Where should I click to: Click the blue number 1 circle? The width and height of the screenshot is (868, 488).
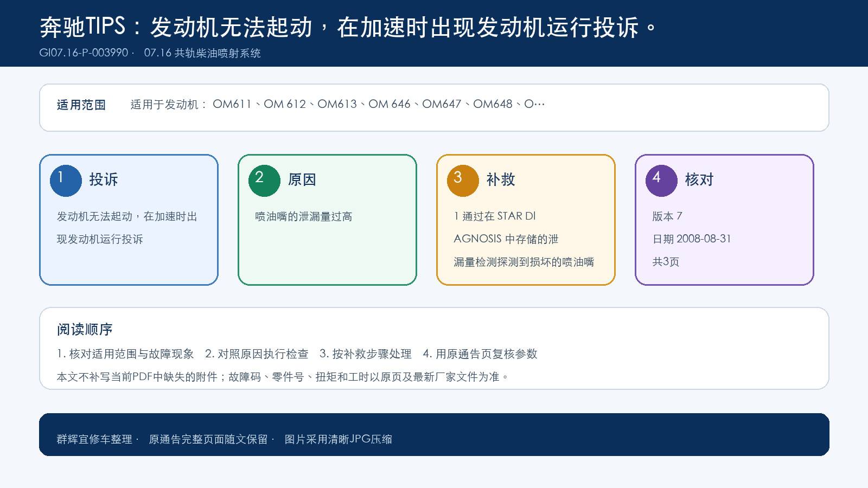(66, 181)
